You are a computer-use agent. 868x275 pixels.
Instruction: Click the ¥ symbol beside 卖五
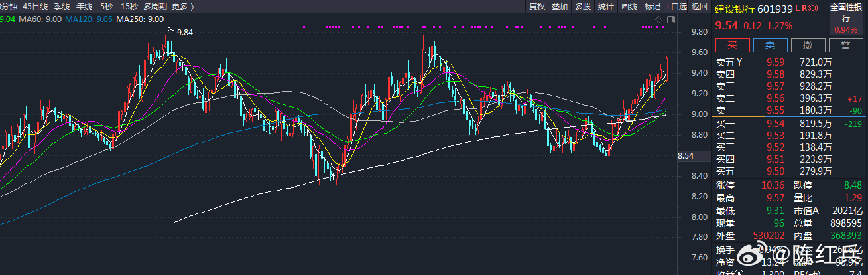tap(739, 62)
